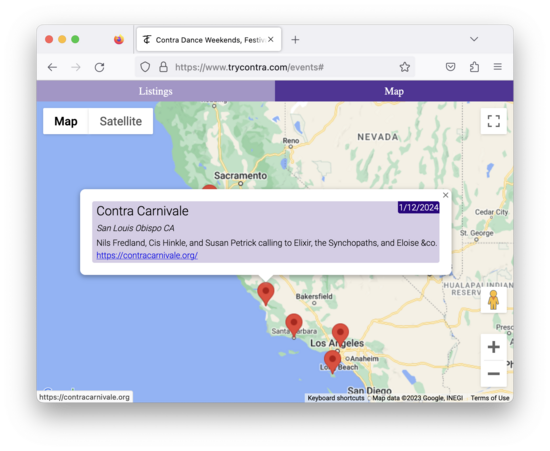Click the tracking protection shield icon

tap(145, 67)
